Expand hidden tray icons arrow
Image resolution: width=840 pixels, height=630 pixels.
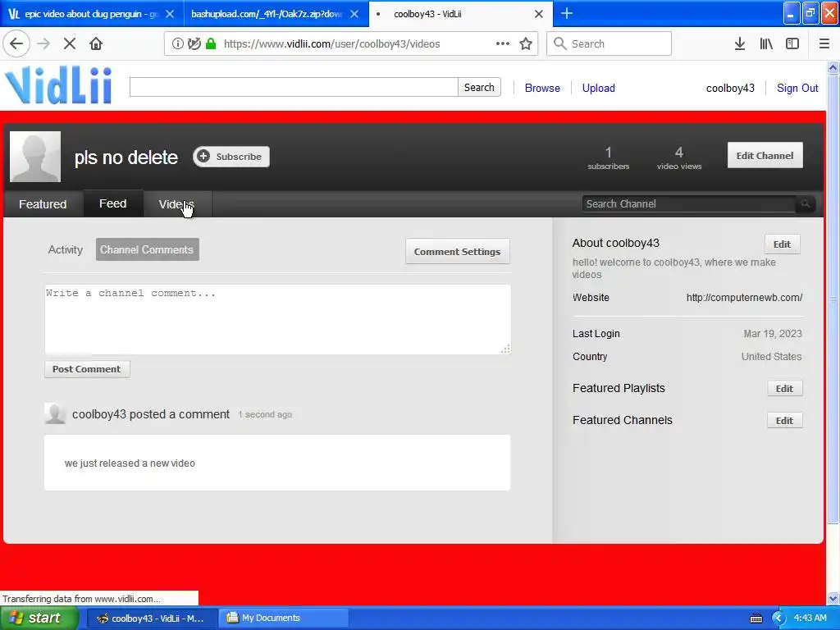778,619
